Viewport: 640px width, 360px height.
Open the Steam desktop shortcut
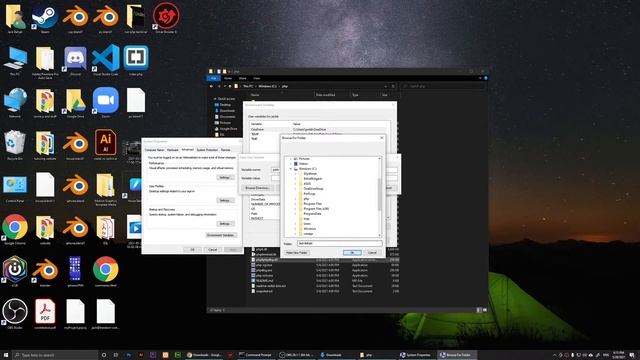click(x=45, y=18)
